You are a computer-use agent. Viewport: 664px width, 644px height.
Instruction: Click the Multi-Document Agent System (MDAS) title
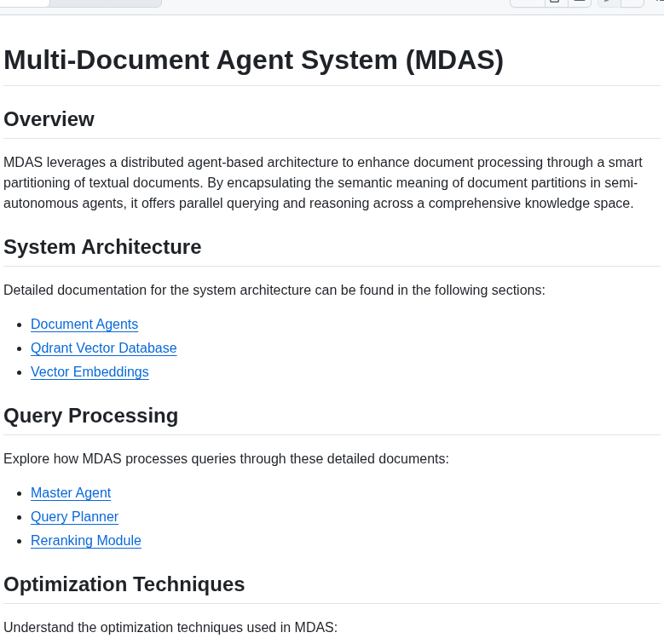254,60
